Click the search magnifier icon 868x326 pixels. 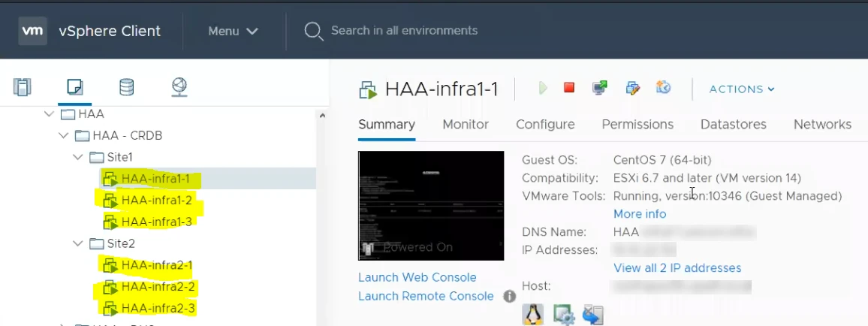click(x=314, y=31)
